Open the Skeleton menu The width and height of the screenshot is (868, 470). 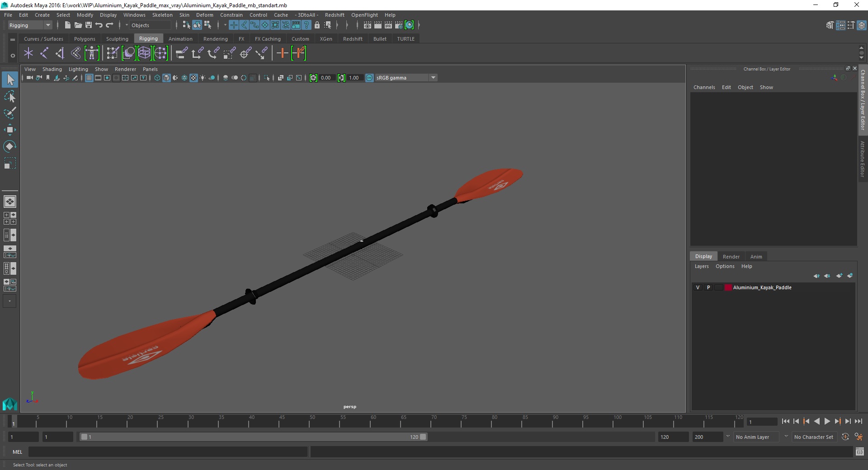pyautogui.click(x=162, y=15)
